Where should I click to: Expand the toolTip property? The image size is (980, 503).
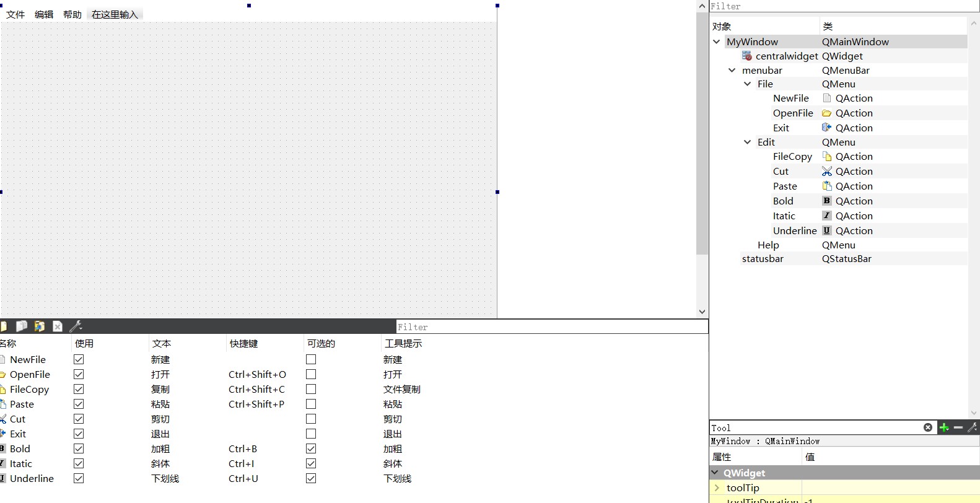tap(717, 488)
